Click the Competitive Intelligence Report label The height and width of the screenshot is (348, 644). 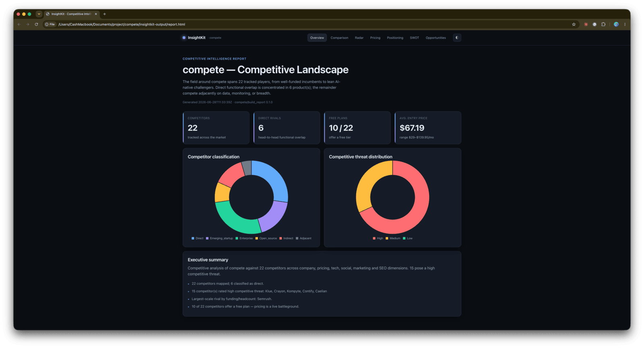pyautogui.click(x=215, y=59)
